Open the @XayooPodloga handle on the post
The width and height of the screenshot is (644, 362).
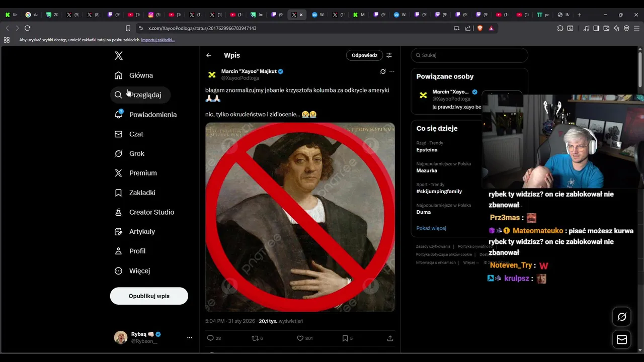click(x=240, y=78)
